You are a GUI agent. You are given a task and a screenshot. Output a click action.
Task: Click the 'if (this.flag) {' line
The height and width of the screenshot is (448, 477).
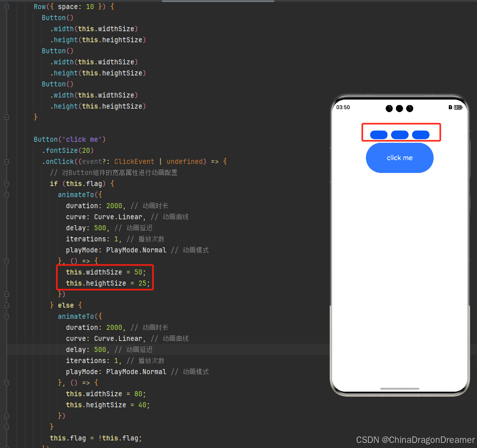[x=82, y=184]
